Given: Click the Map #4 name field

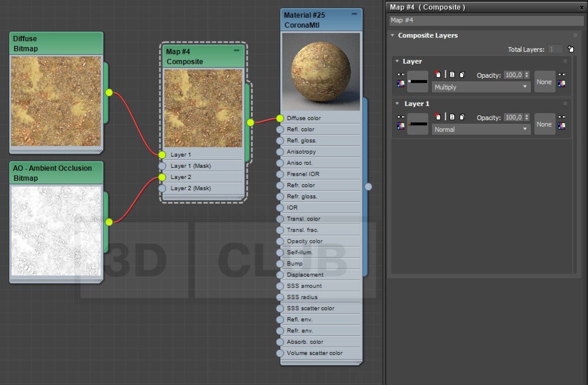Looking at the screenshot, I should coord(486,20).
